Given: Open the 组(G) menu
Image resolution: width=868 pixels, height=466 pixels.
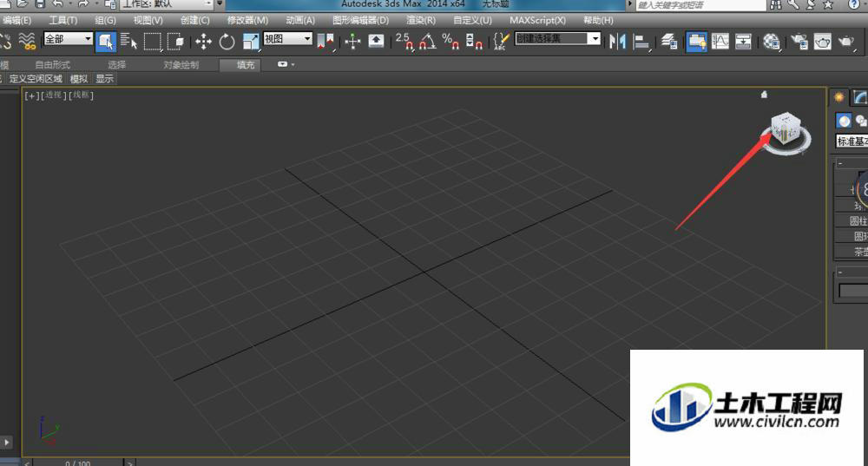Looking at the screenshot, I should click(x=105, y=20).
